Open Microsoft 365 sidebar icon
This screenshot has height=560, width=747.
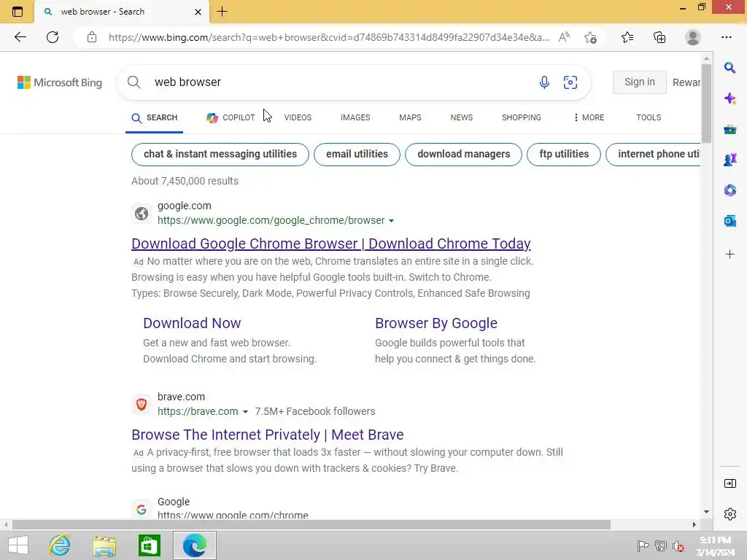(729, 190)
